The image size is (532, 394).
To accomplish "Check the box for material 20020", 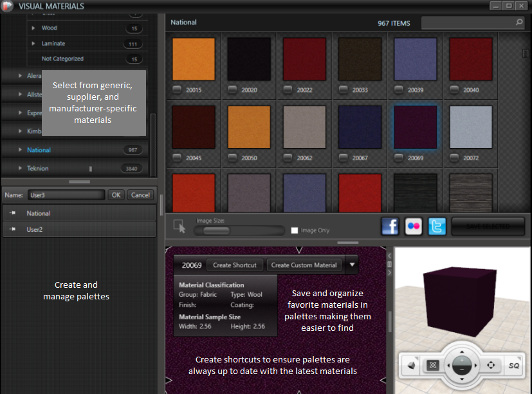I will tap(232, 89).
